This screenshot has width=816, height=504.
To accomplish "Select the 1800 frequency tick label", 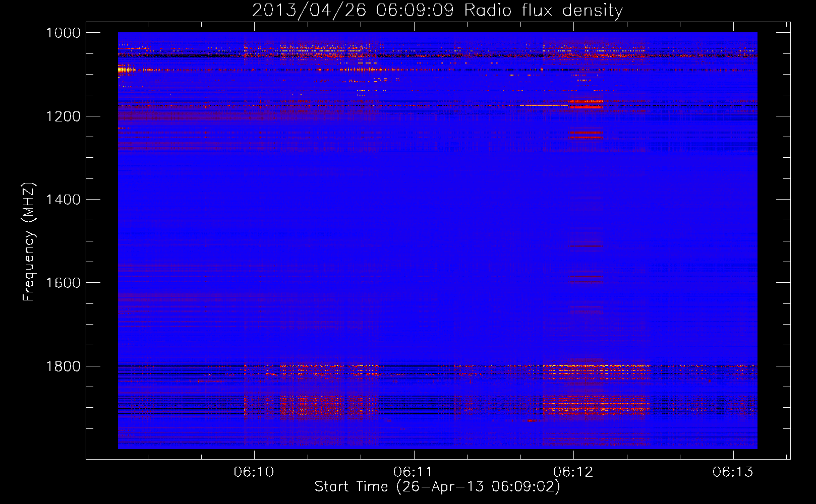I will coord(63,366).
